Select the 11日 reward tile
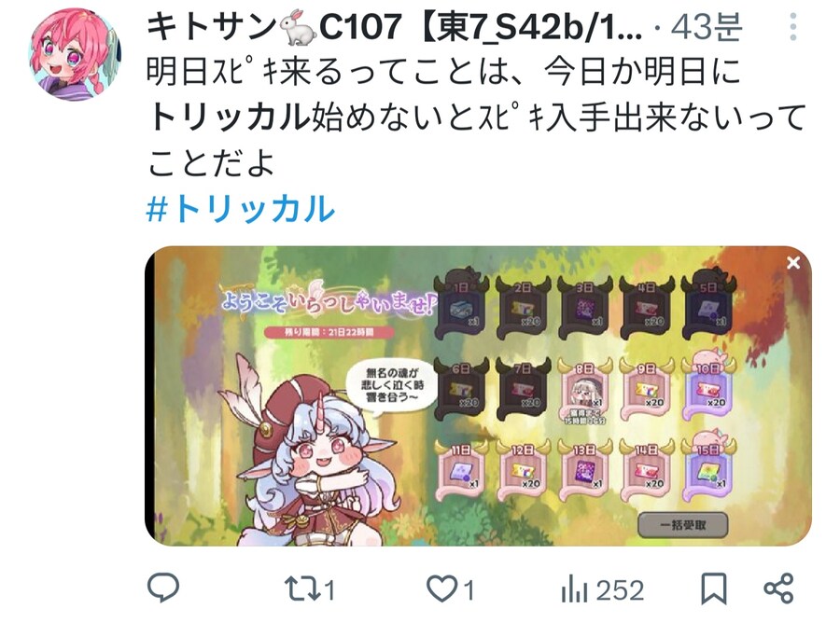Image resolution: width=840 pixels, height=623 pixels. [462, 470]
